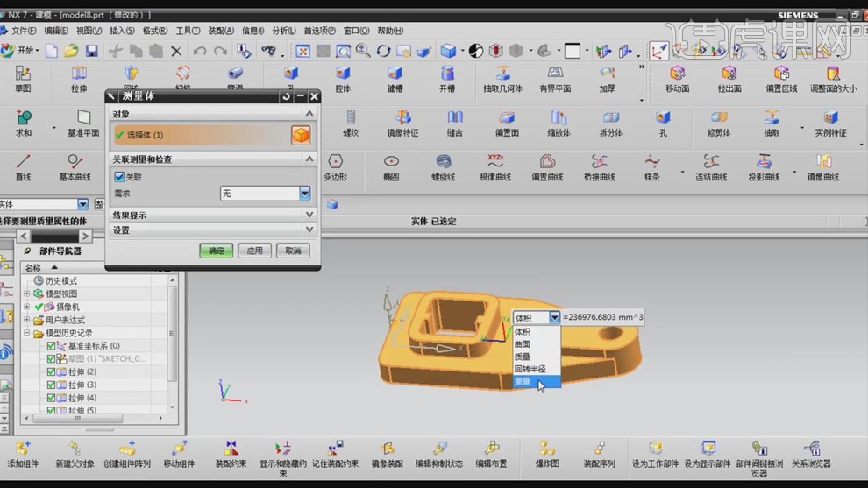Screen dimensions: 868x488
Task: Select the 拉伸 extrude tool
Action: point(79,79)
